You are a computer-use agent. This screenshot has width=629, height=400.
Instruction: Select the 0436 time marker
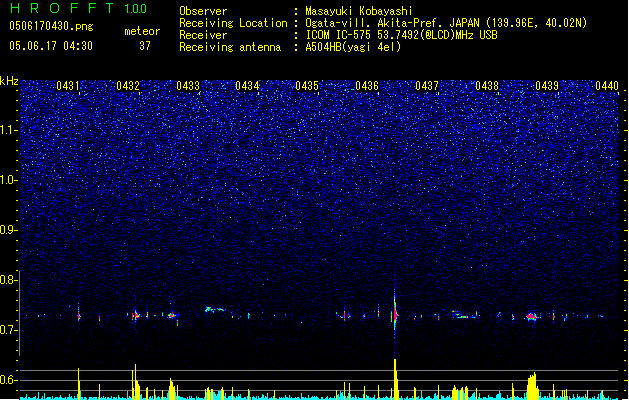click(x=367, y=86)
